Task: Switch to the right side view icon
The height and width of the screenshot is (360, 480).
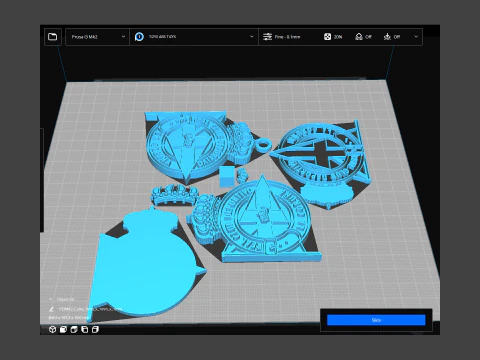Action: point(95,329)
